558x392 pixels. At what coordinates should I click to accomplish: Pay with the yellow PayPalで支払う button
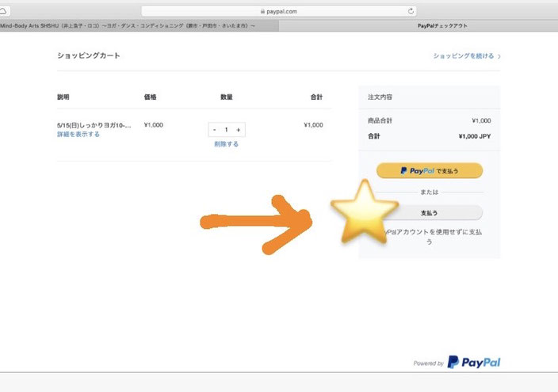click(430, 171)
